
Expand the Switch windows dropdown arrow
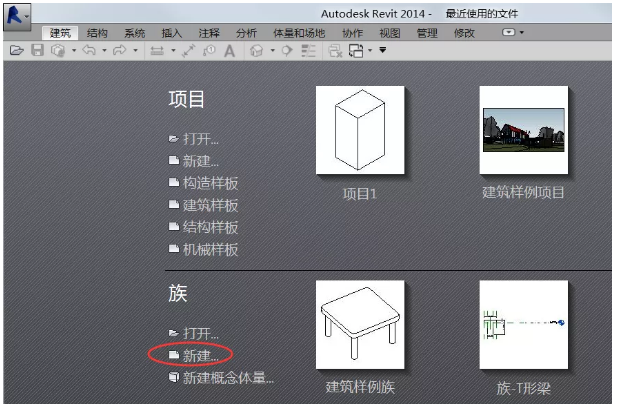(370, 50)
